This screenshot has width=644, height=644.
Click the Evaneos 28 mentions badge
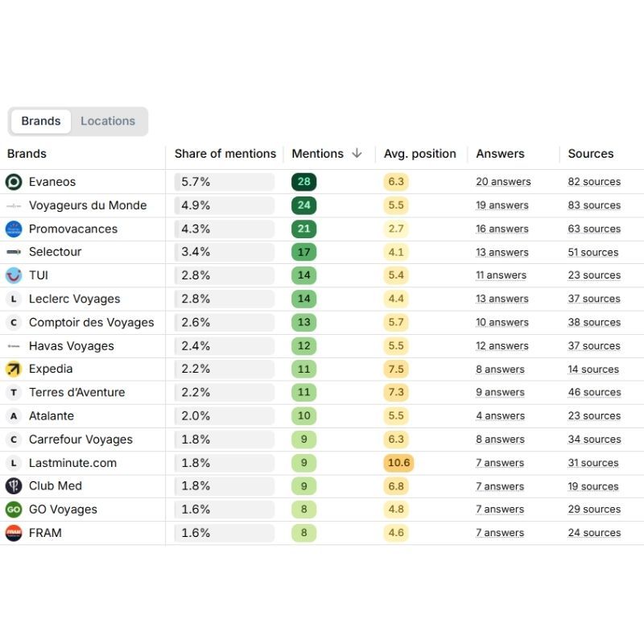point(303,182)
